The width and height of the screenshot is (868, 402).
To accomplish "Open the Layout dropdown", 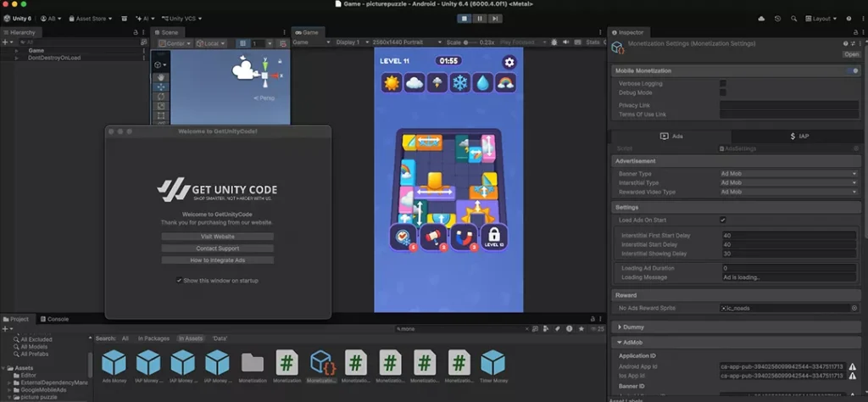I will 821,19.
